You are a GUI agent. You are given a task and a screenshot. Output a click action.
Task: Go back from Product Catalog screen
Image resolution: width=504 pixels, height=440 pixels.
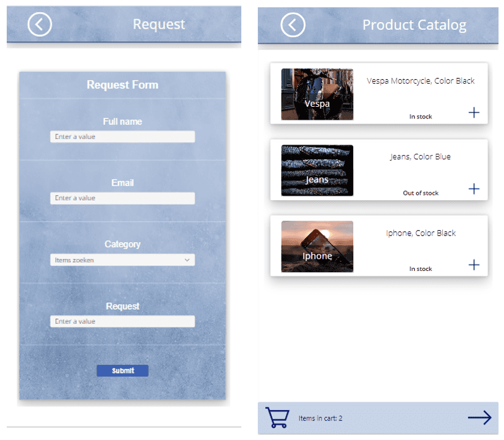293,25
